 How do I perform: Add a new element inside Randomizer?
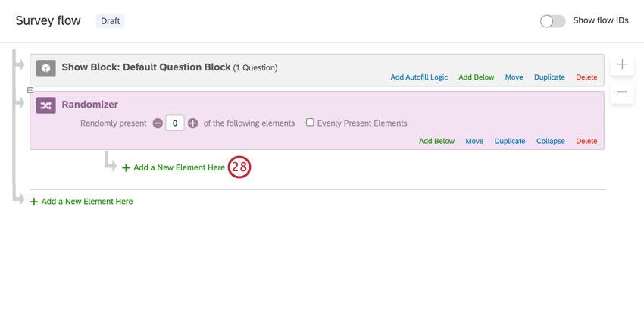(179, 167)
